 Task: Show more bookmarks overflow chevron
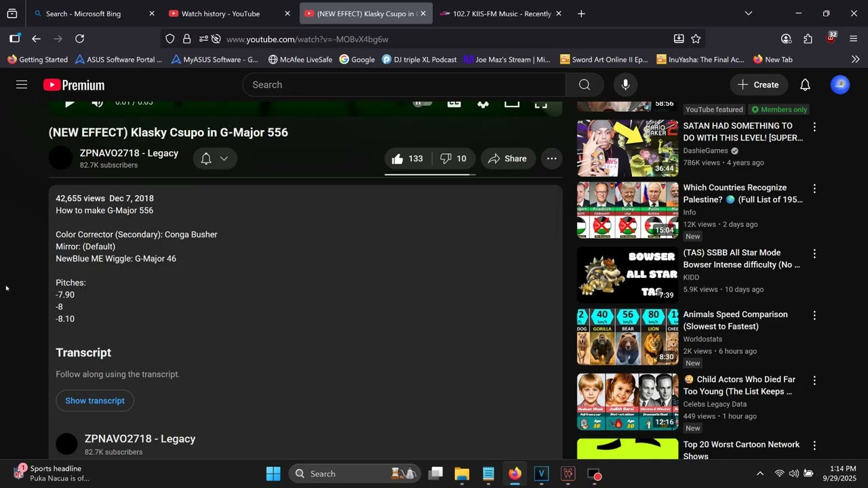click(x=855, y=60)
